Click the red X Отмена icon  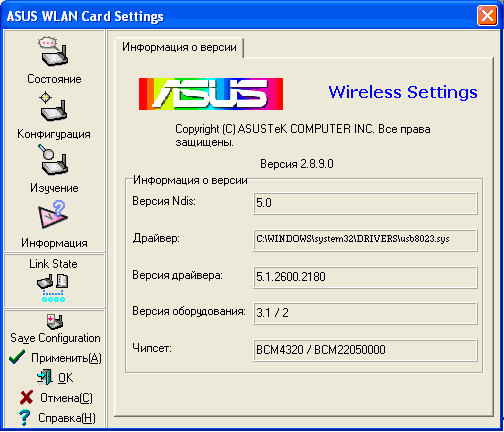pos(26,397)
